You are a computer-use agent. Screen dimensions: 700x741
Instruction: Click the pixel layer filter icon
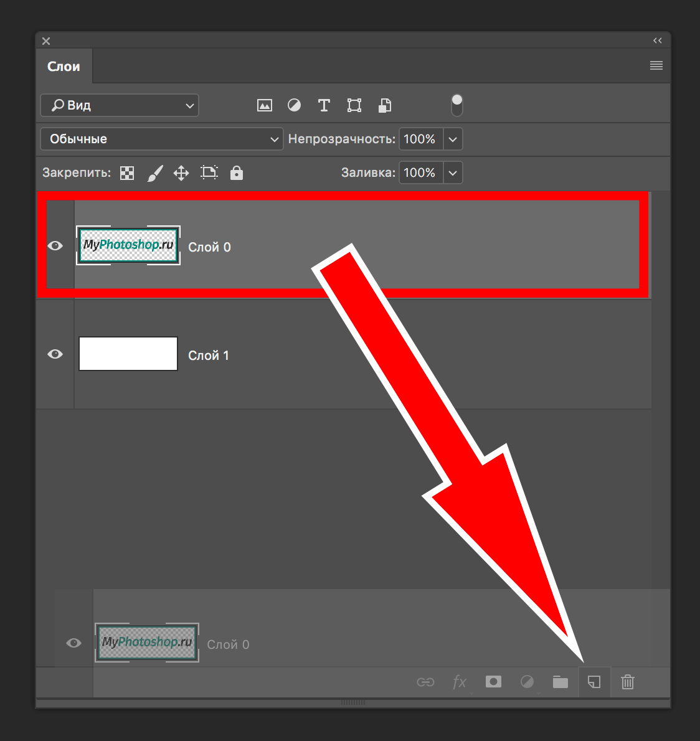pyautogui.click(x=265, y=105)
